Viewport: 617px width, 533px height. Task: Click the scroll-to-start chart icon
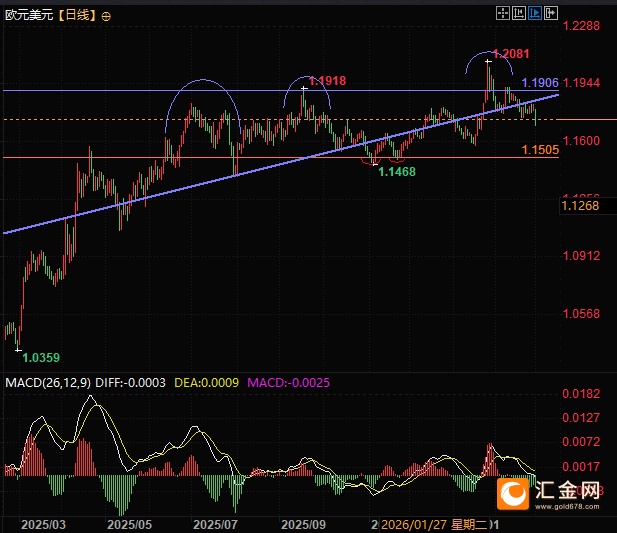point(519,13)
